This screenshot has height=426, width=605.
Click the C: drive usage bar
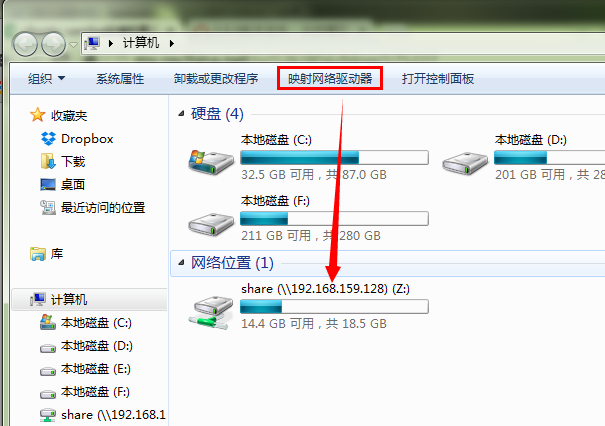tap(334, 157)
